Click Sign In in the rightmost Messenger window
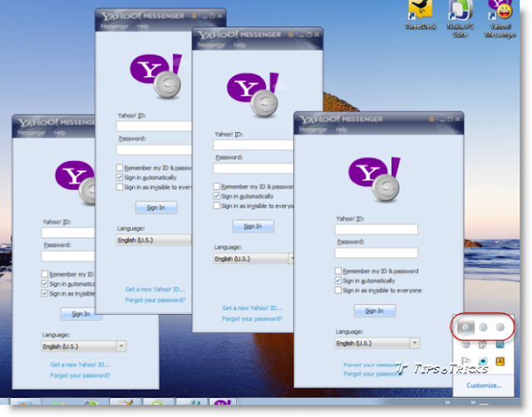 (x=375, y=311)
